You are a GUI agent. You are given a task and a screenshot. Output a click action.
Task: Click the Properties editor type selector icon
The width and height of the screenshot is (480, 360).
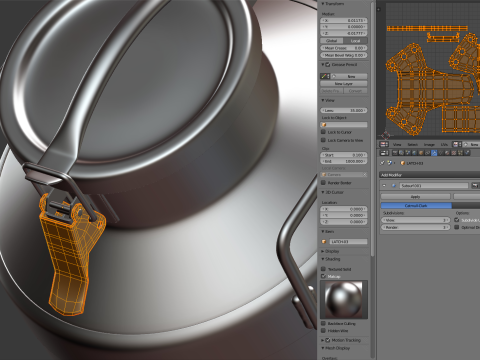(x=384, y=153)
